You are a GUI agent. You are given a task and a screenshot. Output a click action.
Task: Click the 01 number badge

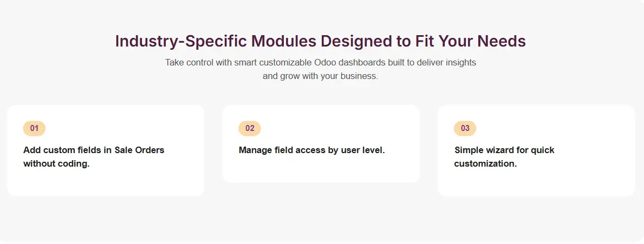point(34,128)
